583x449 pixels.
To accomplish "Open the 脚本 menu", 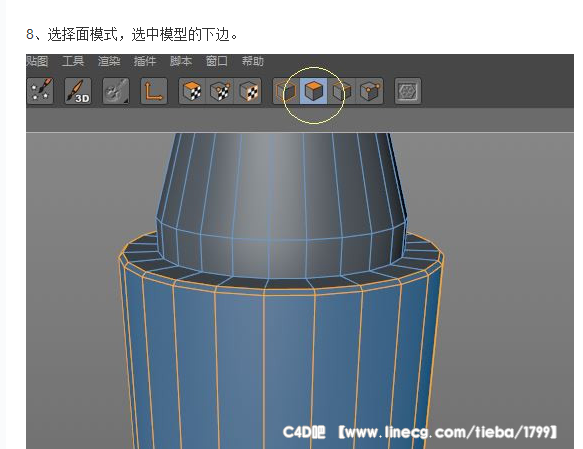I will [181, 61].
